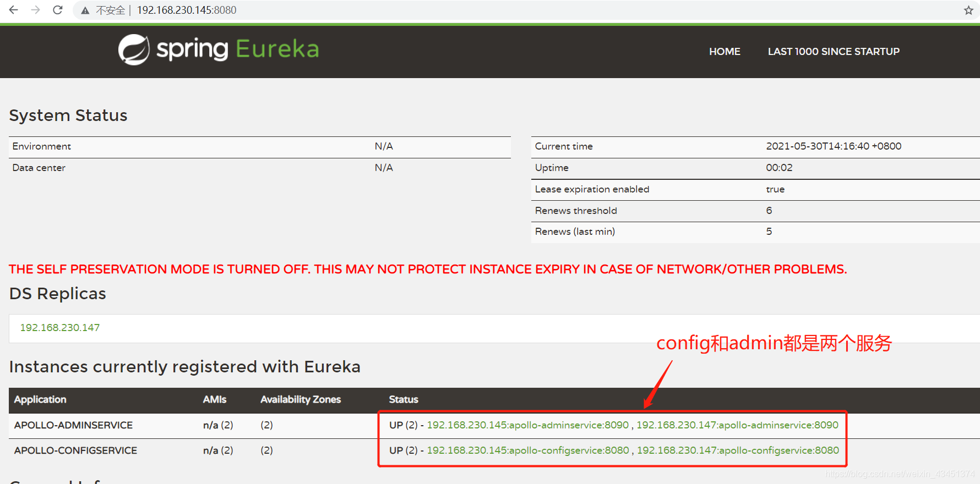Click the Environment value N/A
The height and width of the screenshot is (484, 980).
[384, 146]
